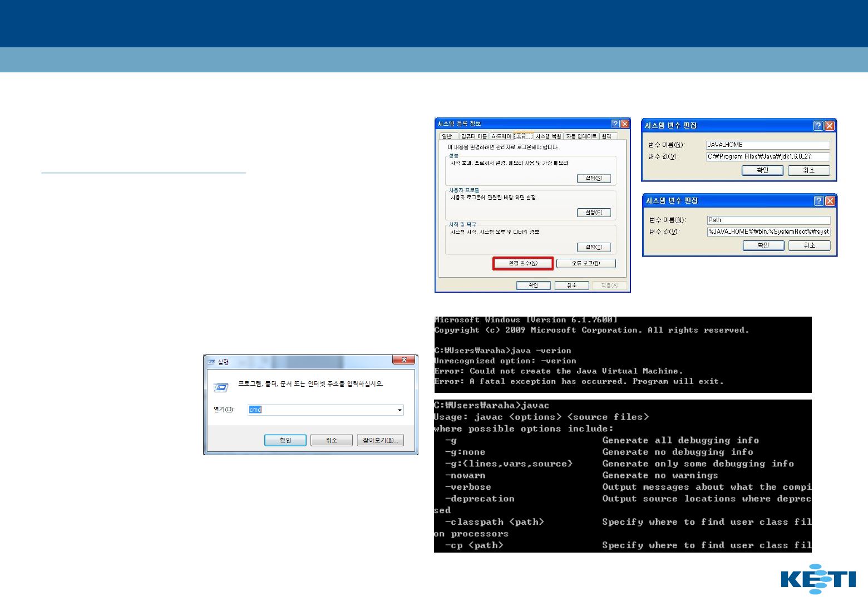Screen dimensions: 868x601
Task: Close the 시스템 등록 정보 window
Action: [625, 124]
